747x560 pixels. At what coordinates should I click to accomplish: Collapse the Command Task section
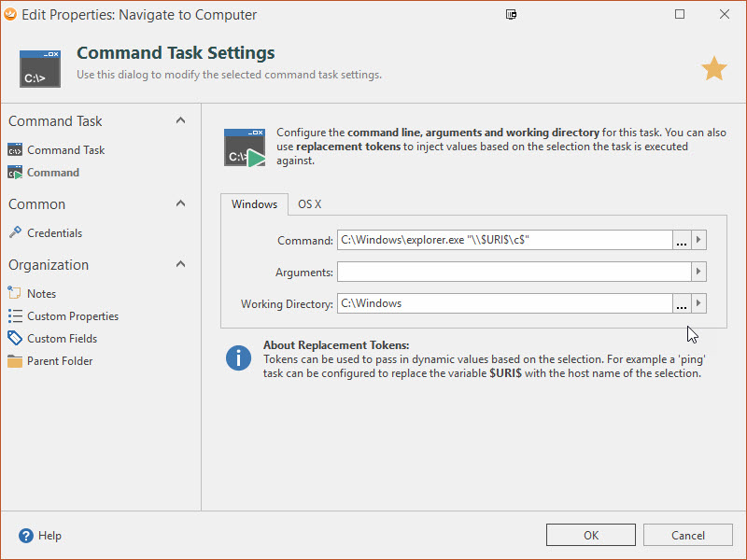180,120
